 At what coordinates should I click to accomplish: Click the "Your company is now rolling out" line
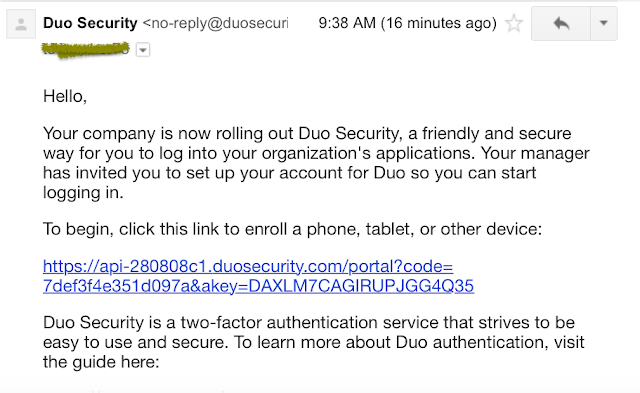click(307, 133)
